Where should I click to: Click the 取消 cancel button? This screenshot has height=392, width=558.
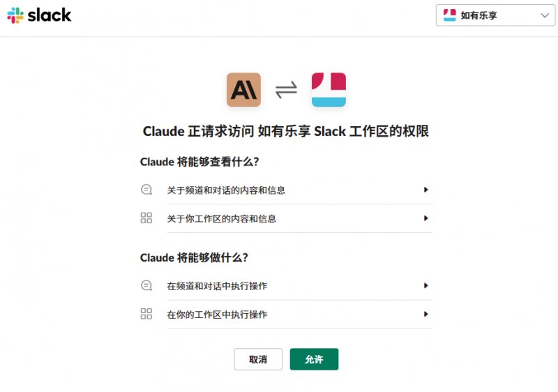(258, 359)
